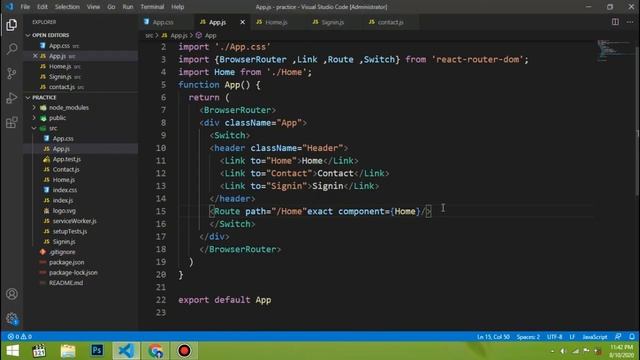
Task: Click the Ln 15, Col 50 status item
Action: pyautogui.click(x=493, y=337)
